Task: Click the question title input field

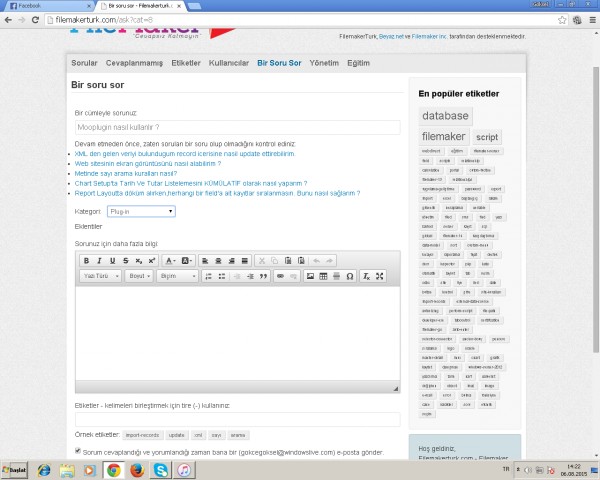Action: (x=238, y=127)
